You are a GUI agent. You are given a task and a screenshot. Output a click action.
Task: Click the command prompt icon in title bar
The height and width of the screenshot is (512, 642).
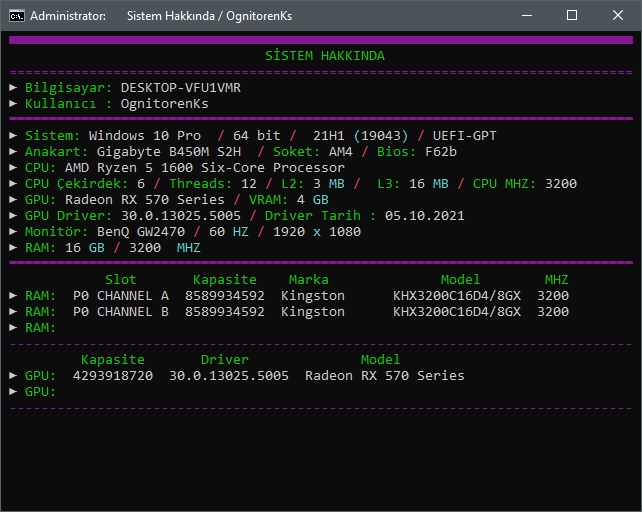[17, 16]
